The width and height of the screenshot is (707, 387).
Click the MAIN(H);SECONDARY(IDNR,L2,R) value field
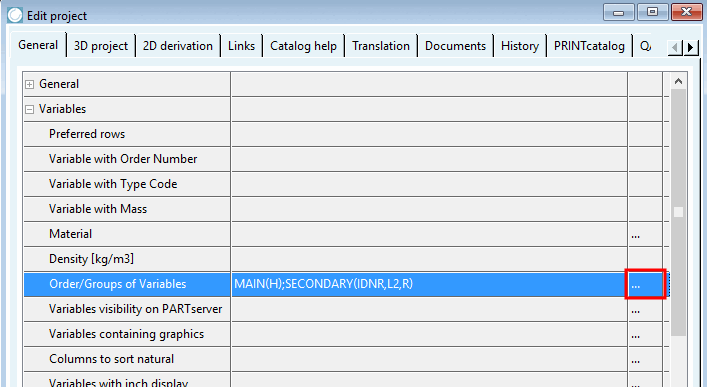429,284
